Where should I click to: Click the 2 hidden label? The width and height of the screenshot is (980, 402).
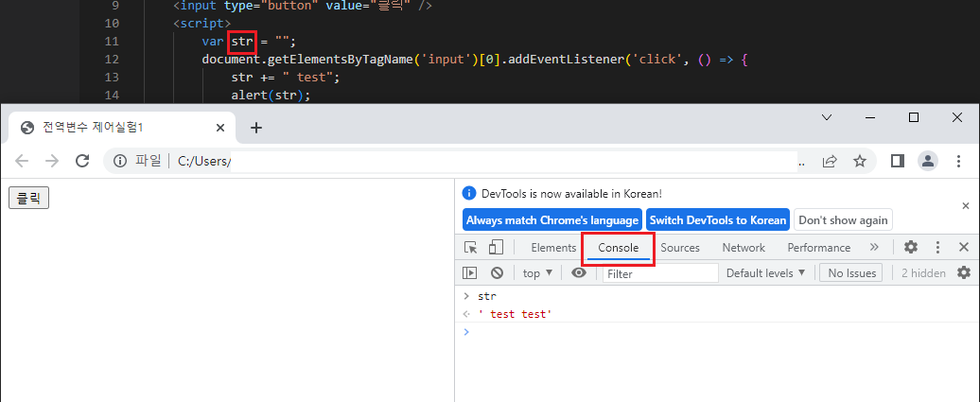pos(923,273)
